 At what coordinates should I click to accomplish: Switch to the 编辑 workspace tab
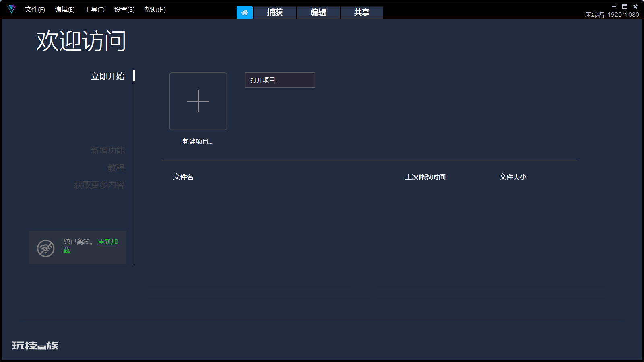(318, 12)
